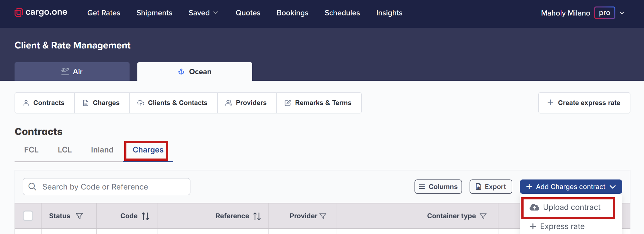Open Remarks & Terms section
The height and width of the screenshot is (234, 644).
[x=319, y=103]
